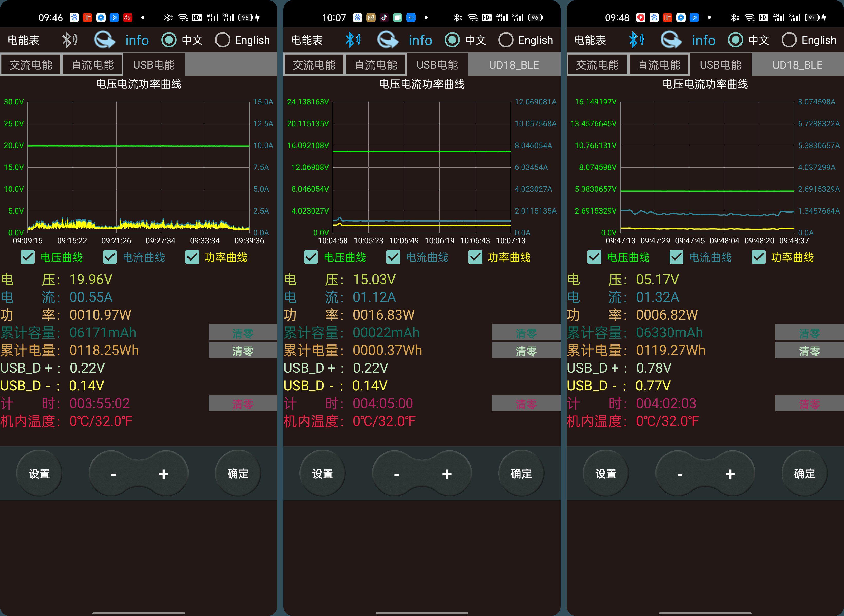Click the info link in the left screen
Viewport: 844px width, 616px height.
pos(137,40)
